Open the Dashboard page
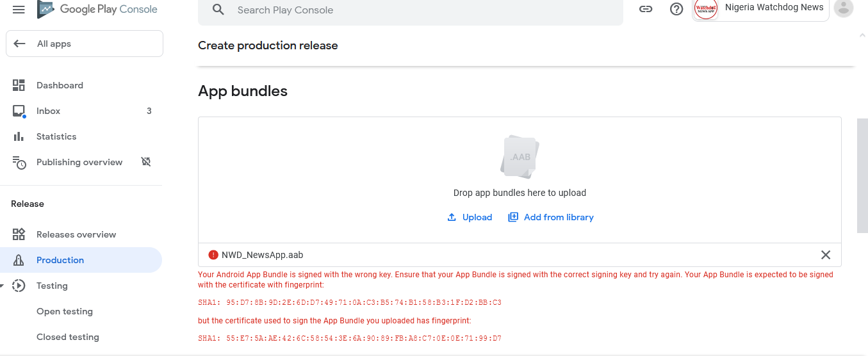Screen dimensions: 868x356 click(x=60, y=85)
